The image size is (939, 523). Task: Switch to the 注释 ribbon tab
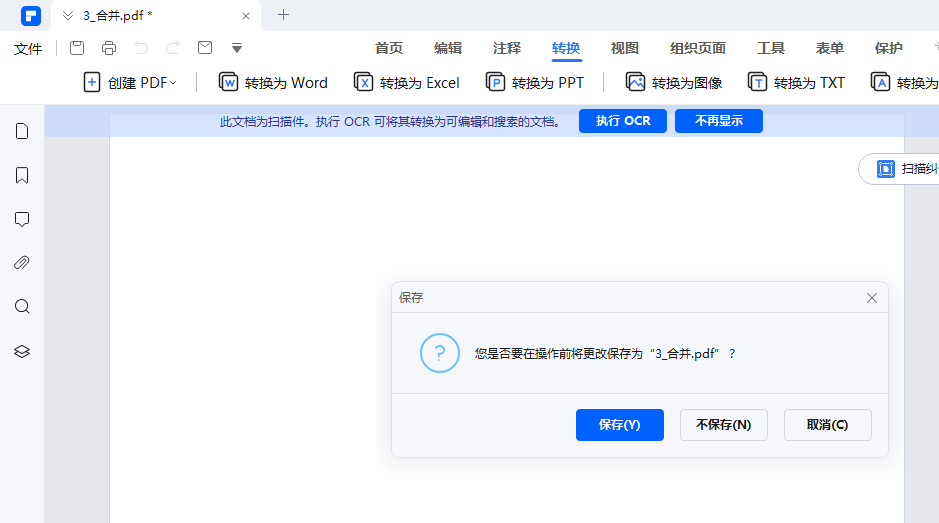click(507, 48)
